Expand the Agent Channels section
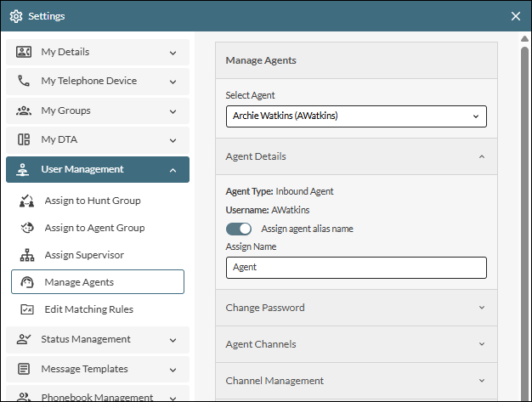532x402 pixels. pyautogui.click(x=356, y=344)
